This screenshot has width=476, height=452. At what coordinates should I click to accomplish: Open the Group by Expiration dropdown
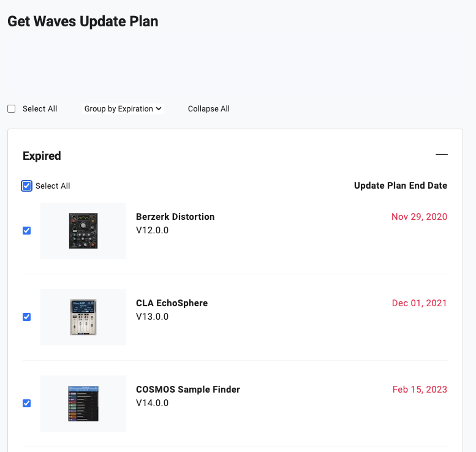pos(123,108)
